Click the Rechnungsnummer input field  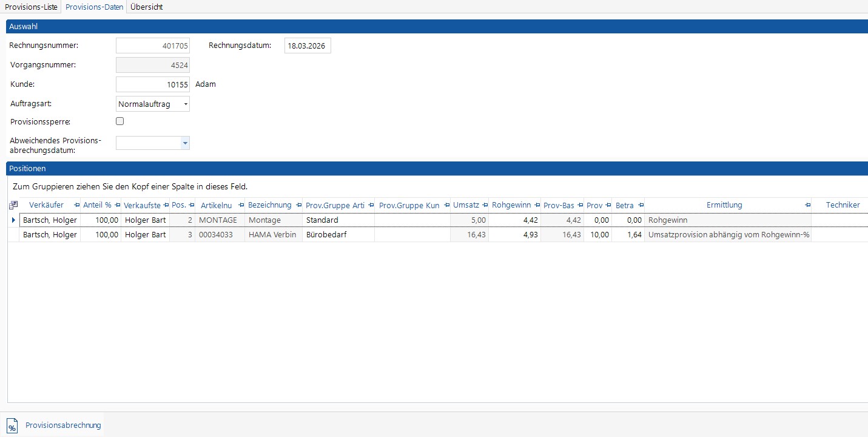coord(152,46)
